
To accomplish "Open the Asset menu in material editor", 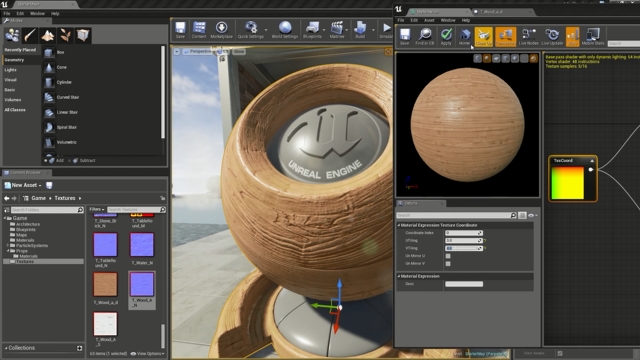I will tap(429, 20).
